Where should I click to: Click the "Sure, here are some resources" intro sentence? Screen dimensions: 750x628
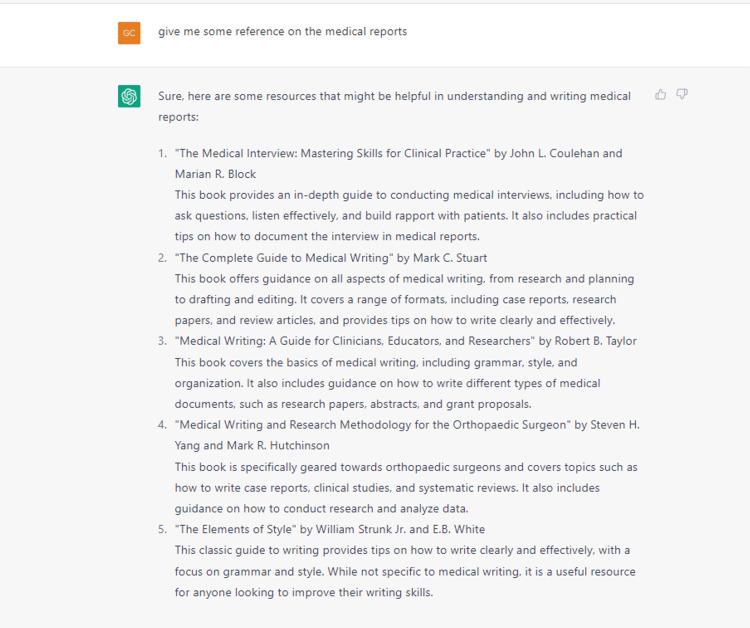point(394,96)
